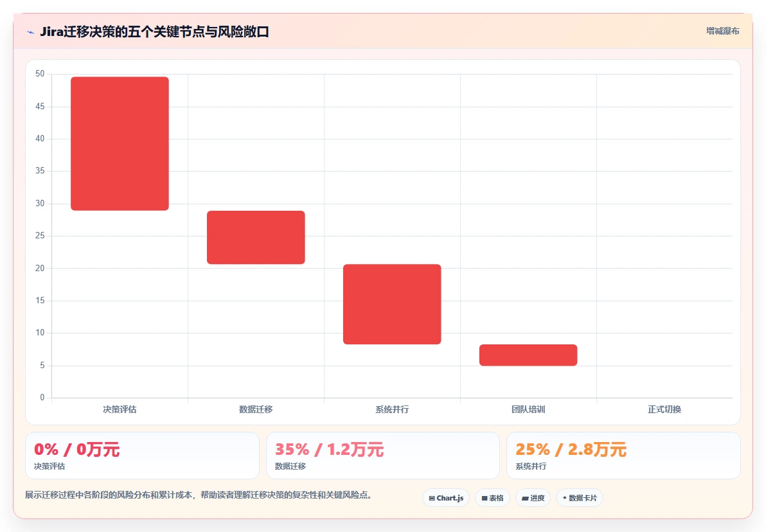Click the 决策评估 x-axis label
Image resolution: width=766 pixels, height=532 pixels.
120,409
